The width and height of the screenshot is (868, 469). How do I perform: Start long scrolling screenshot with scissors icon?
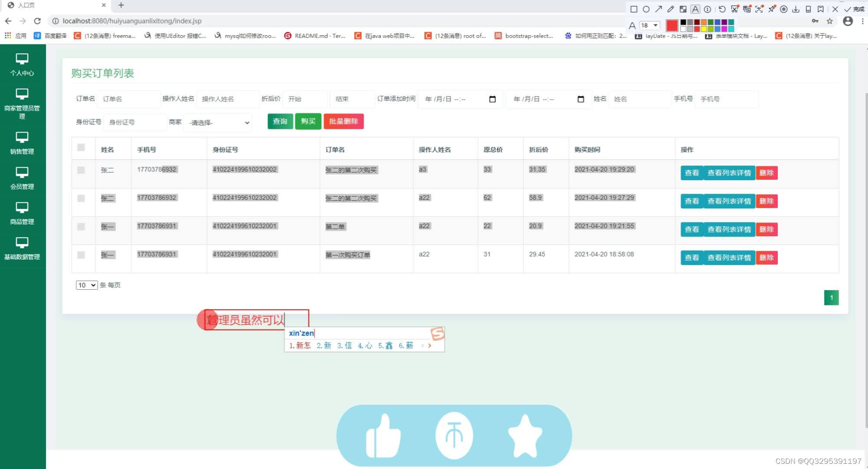[x=734, y=9]
